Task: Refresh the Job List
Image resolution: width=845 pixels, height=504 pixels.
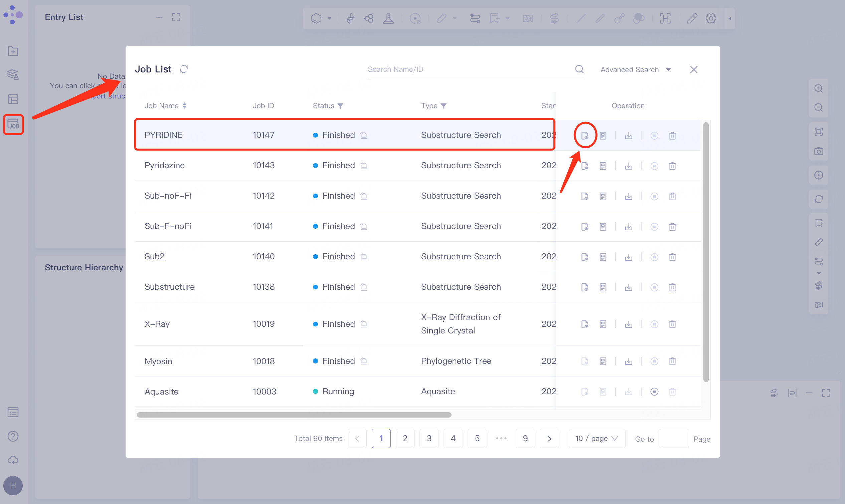Action: (x=184, y=69)
